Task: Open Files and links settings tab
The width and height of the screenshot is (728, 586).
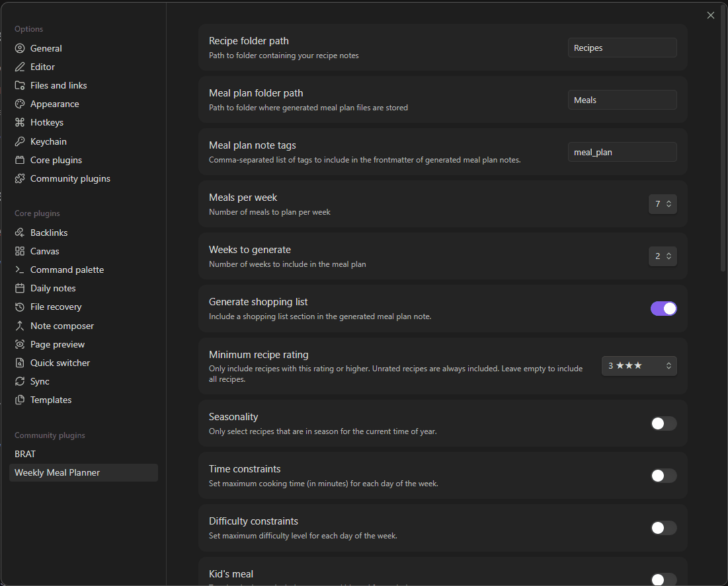Action: pyautogui.click(x=83, y=85)
